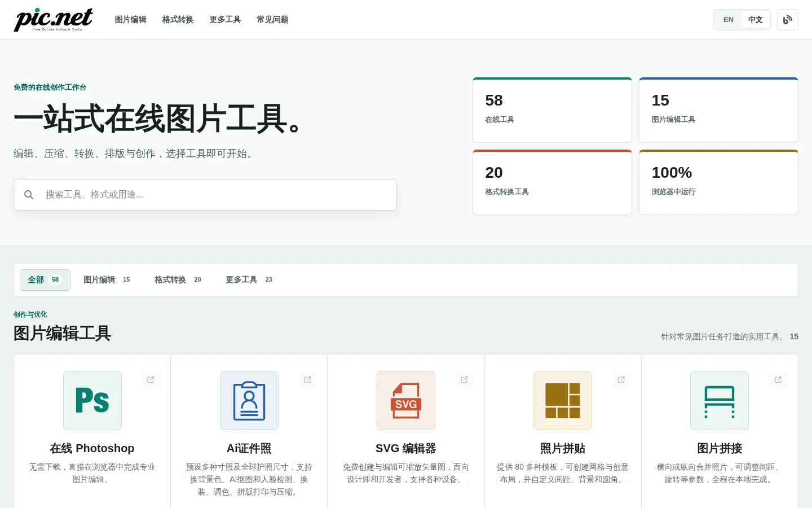Screen dimensions: 812x508
Task: Switch language to EN
Action: click(x=729, y=20)
